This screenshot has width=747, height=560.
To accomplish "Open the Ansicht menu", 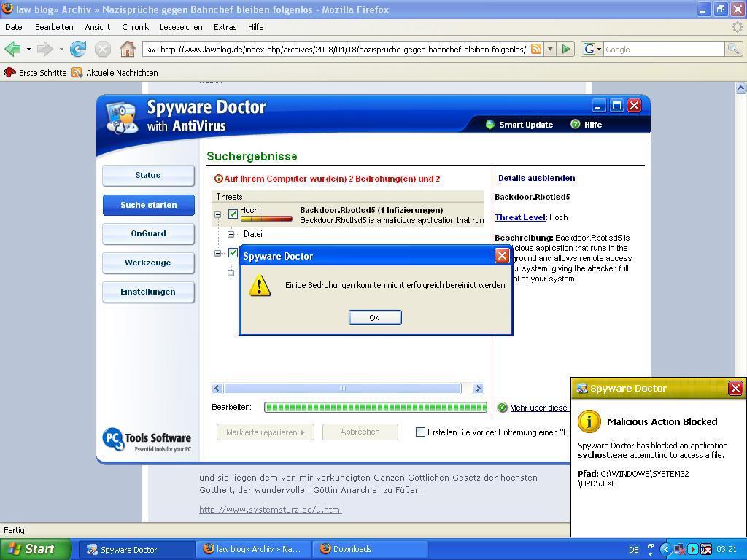I will (x=98, y=27).
